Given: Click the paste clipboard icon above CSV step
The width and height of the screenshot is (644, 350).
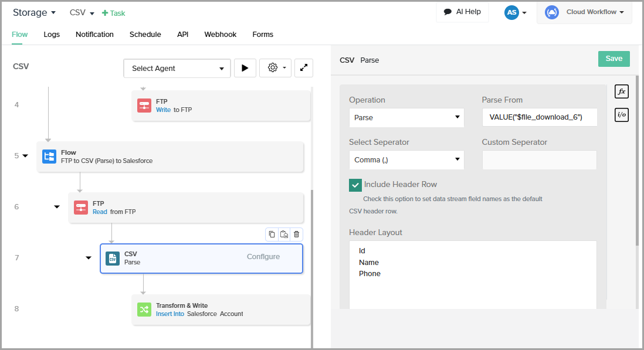Looking at the screenshot, I should 284,235.
